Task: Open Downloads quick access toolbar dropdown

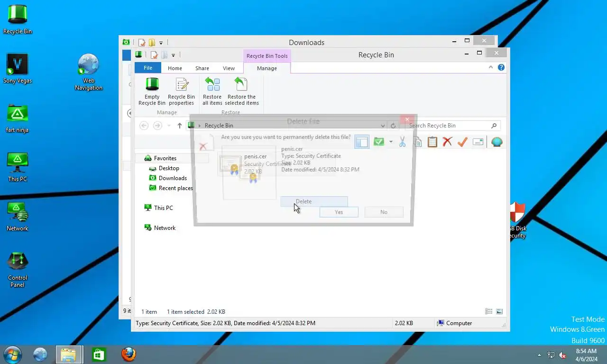Action: 161,43
